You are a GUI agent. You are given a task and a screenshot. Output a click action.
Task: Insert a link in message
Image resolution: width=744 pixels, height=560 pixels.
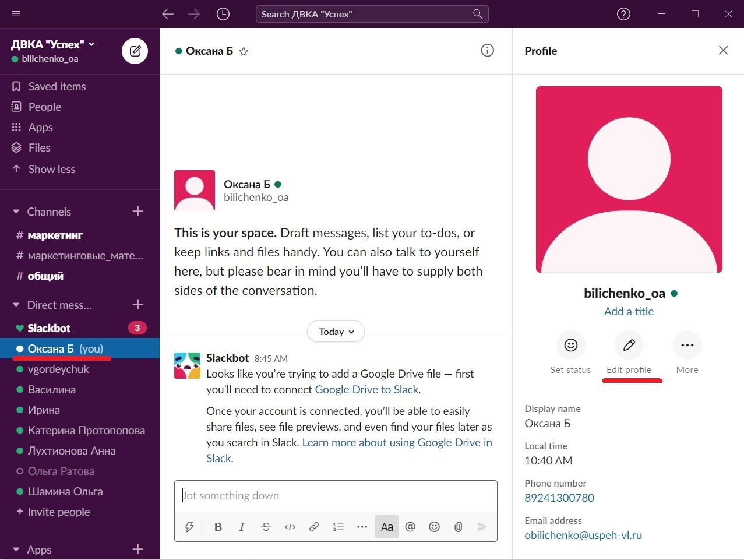[314, 527]
